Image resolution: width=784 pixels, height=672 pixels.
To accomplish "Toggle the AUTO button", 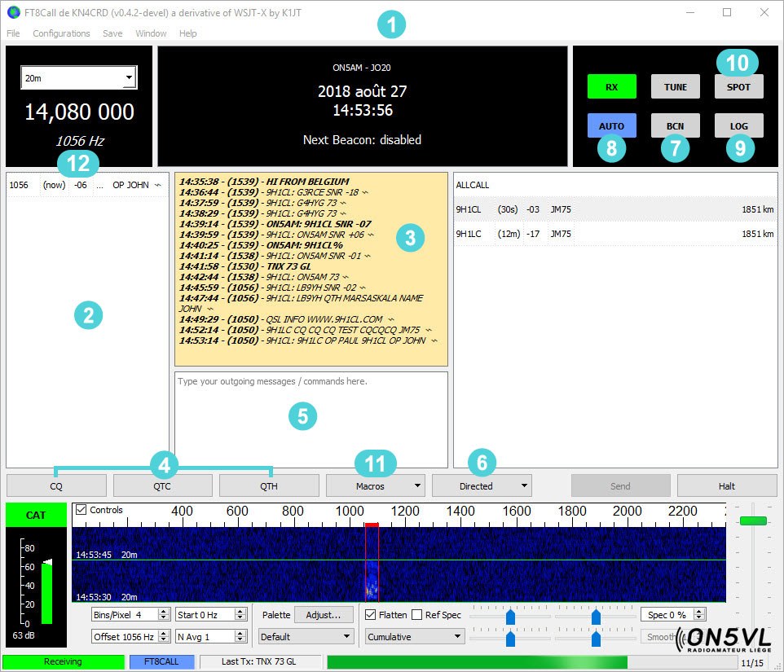I will tap(611, 126).
